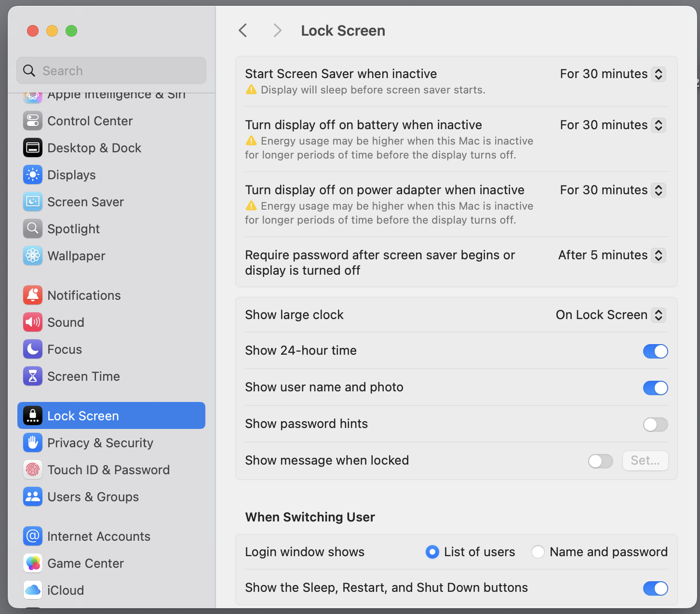Disable the Show 24-hour time toggle

655,351
